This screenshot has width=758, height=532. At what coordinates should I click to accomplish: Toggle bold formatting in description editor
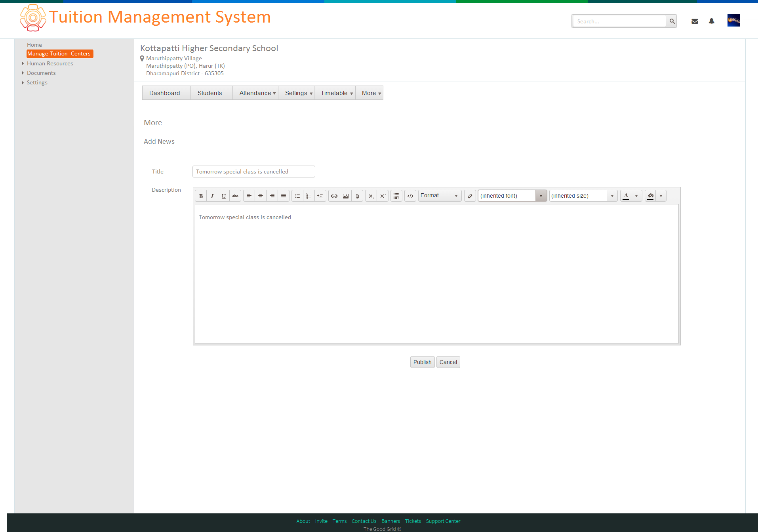click(x=201, y=196)
